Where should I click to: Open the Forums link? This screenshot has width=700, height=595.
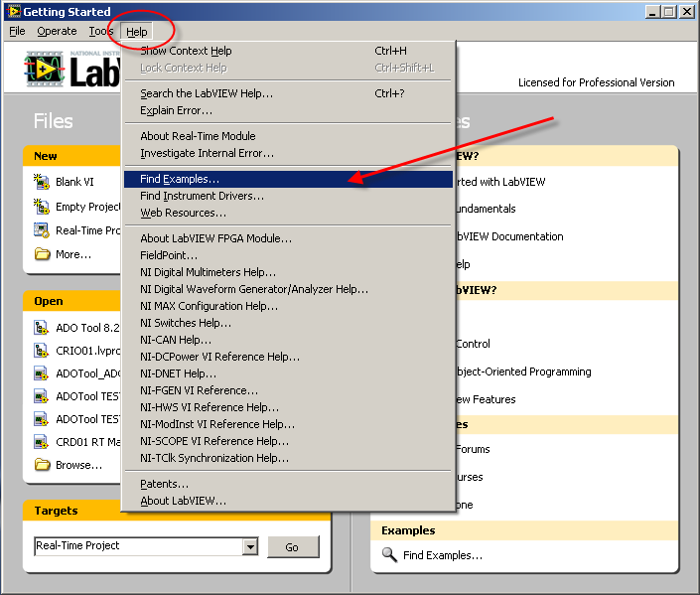(473, 449)
